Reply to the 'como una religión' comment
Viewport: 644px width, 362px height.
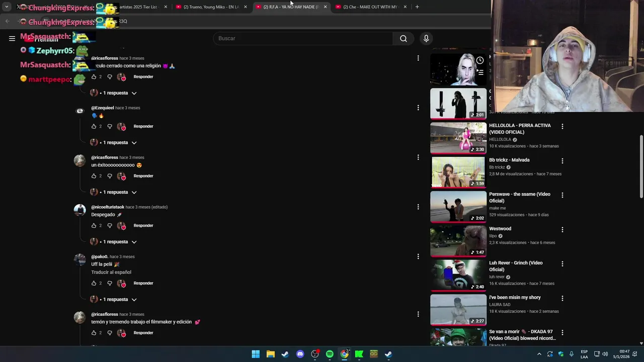tap(143, 77)
